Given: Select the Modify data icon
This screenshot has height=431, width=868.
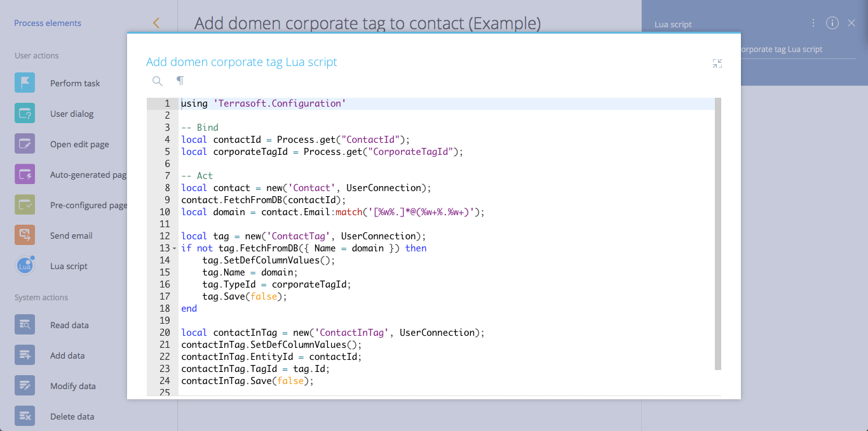Looking at the screenshot, I should (25, 386).
